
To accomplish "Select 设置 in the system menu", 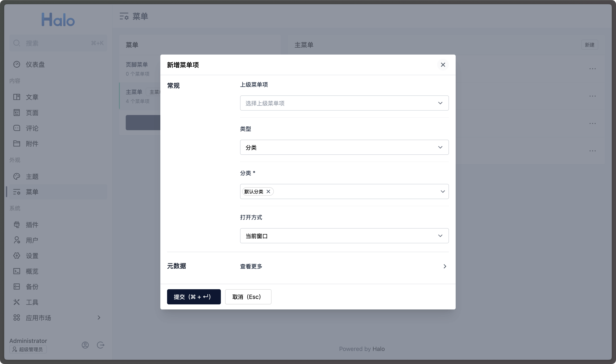I will pyautogui.click(x=17, y=256).
